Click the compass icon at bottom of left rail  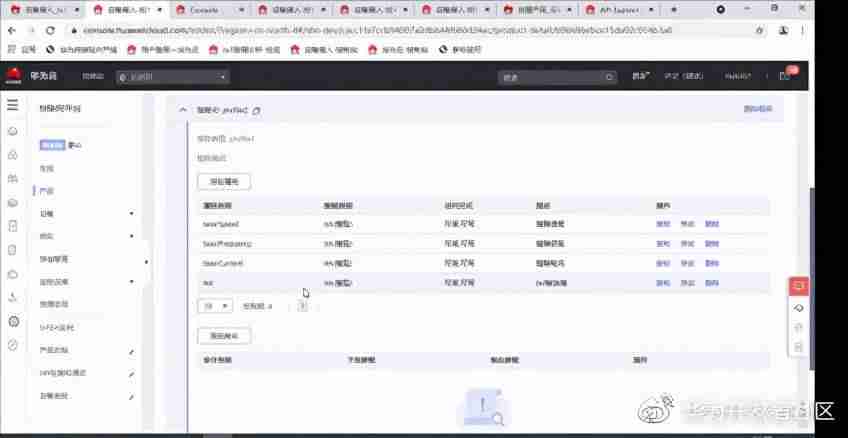14,345
